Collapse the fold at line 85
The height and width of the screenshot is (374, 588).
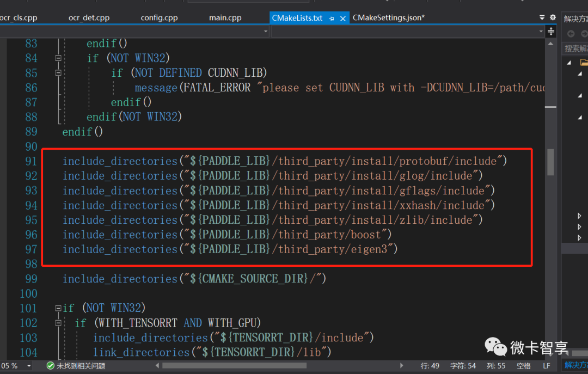(58, 73)
